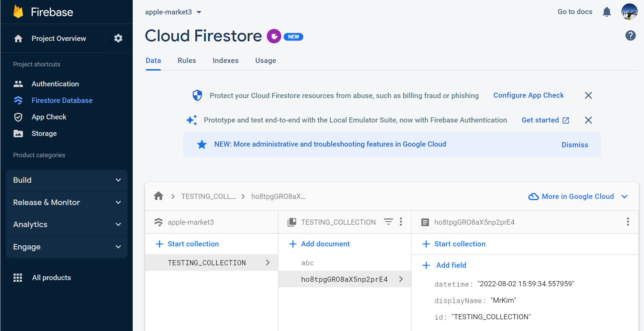
Task: Open the apple-market3 project dropdown
Action: pos(173,12)
